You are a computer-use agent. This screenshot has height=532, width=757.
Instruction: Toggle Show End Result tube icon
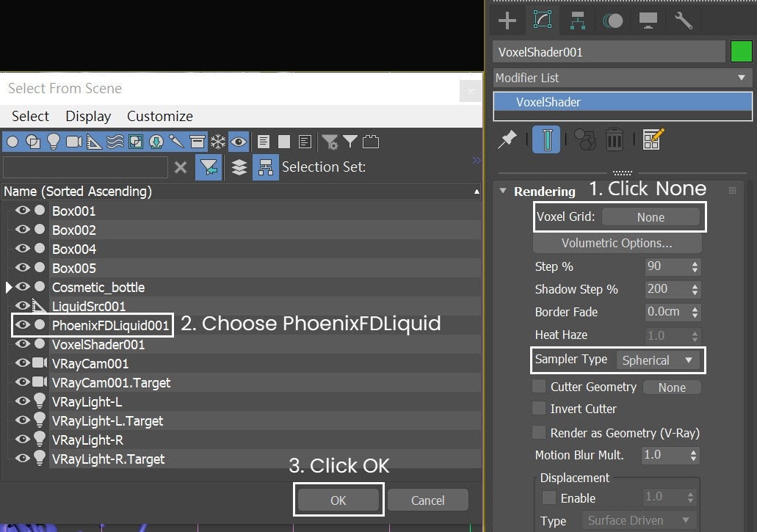click(x=546, y=139)
